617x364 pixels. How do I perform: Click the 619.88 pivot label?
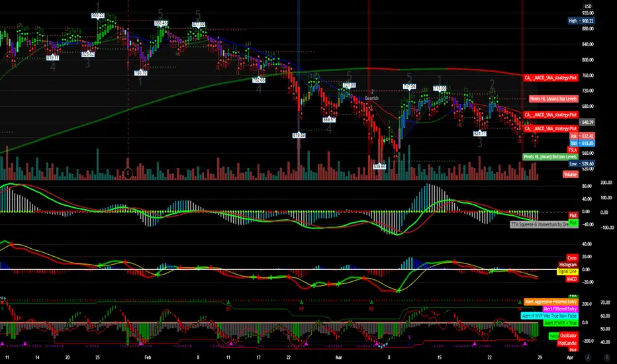[299, 136]
